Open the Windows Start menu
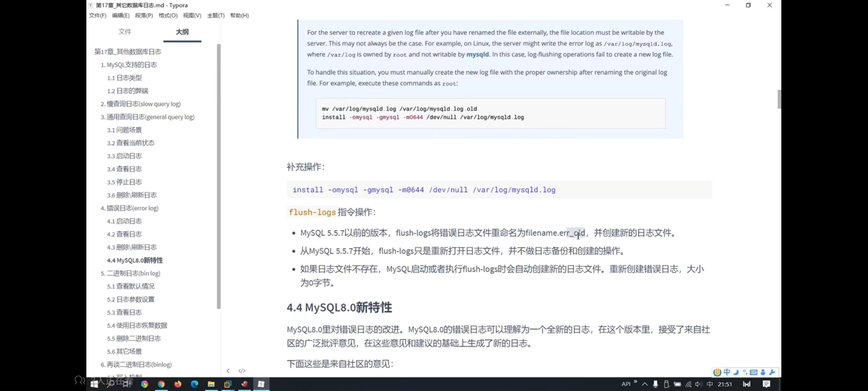The image size is (868, 391). click(94, 384)
